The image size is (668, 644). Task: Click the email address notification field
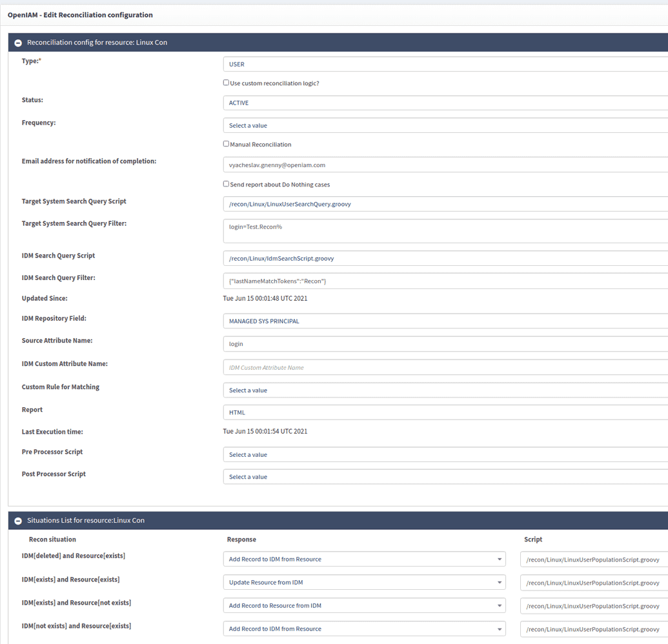tap(445, 165)
